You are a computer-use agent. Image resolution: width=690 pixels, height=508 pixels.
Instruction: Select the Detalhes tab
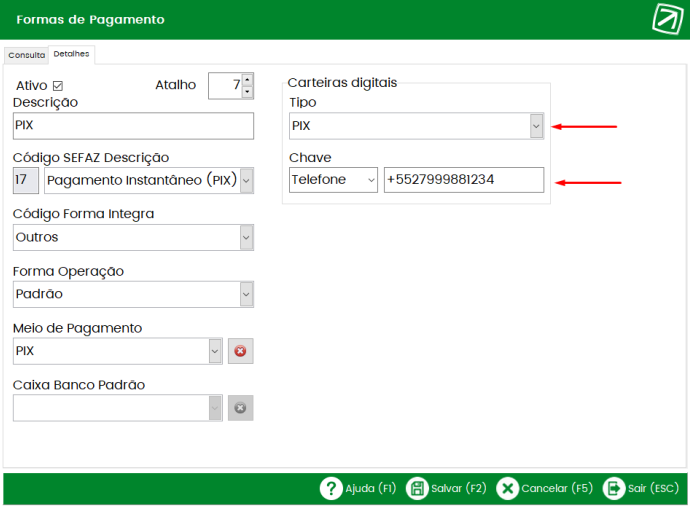71,54
